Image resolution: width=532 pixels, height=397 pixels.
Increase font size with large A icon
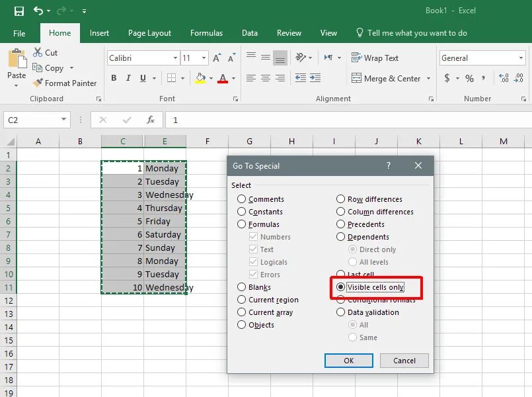[x=217, y=58]
